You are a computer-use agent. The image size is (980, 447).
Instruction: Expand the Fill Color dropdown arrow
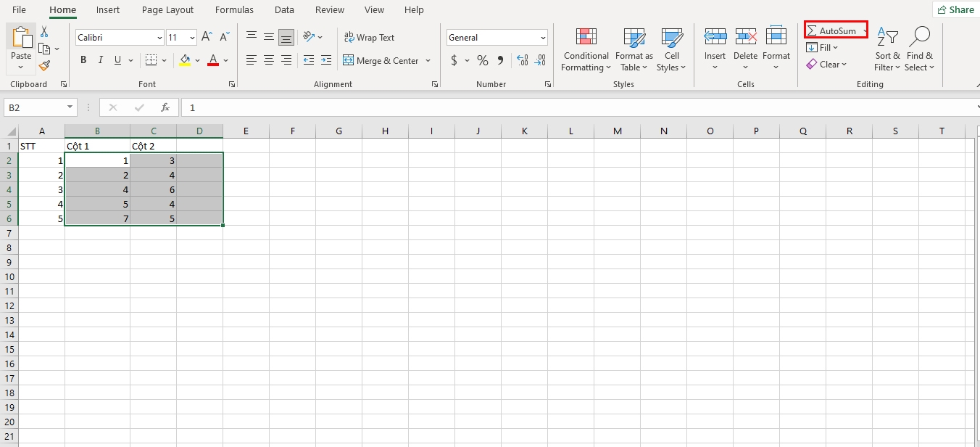(x=197, y=60)
